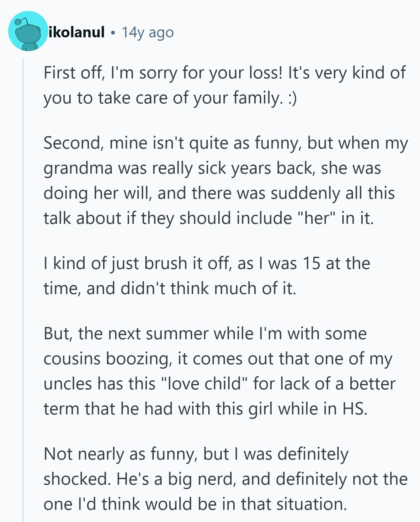Image resolution: width=420 pixels, height=522 pixels.
Task: Click the ikolanul Reddit avatar icon
Action: point(28,31)
